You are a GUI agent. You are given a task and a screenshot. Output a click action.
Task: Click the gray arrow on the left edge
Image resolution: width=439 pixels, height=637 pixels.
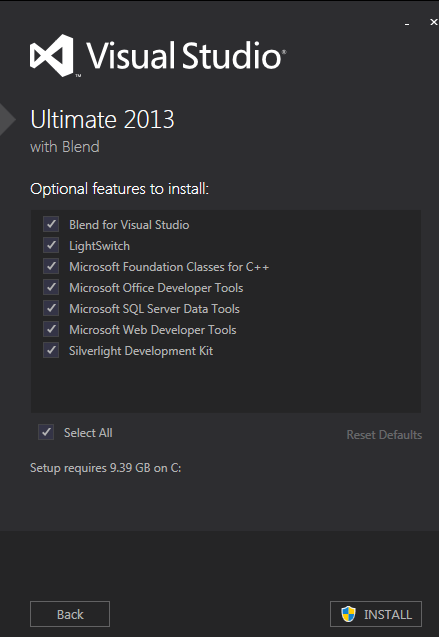[7, 119]
